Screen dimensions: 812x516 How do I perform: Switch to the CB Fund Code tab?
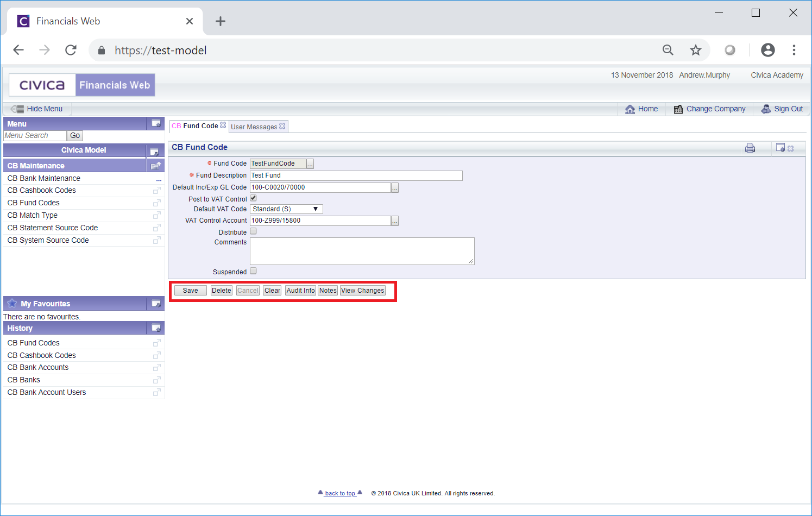pyautogui.click(x=195, y=126)
